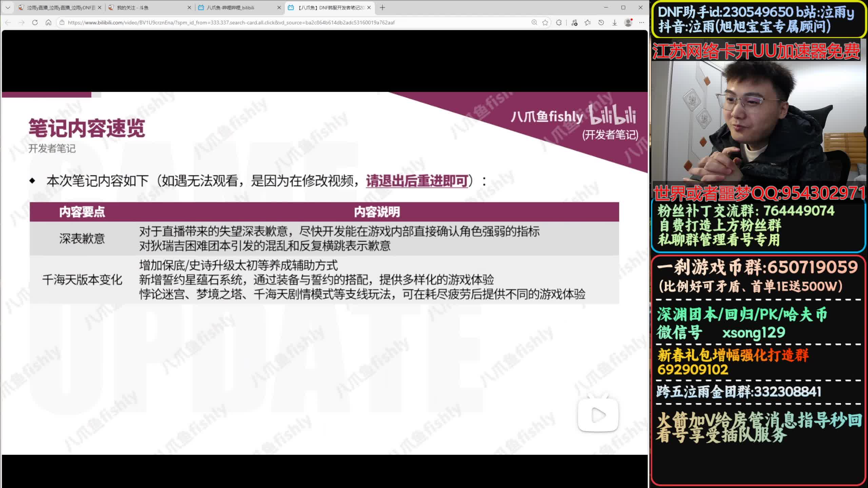Add this page to favorites
The image size is (868, 488).
[x=545, y=22]
